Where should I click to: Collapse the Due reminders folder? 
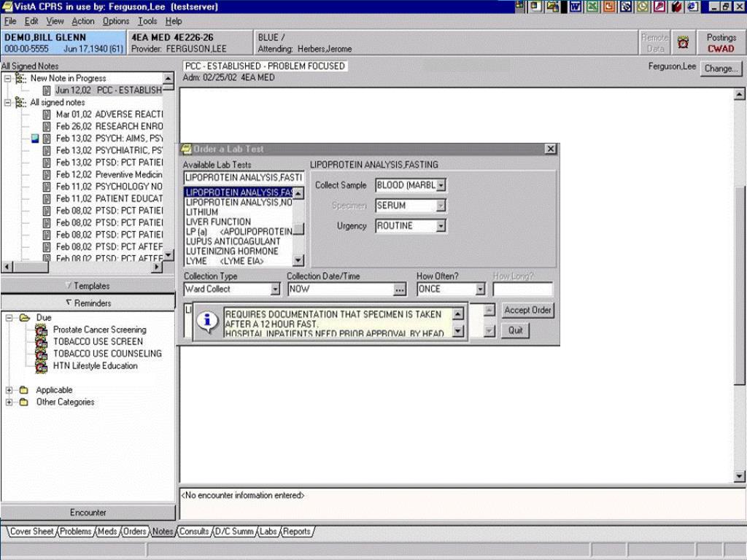click(x=9, y=318)
